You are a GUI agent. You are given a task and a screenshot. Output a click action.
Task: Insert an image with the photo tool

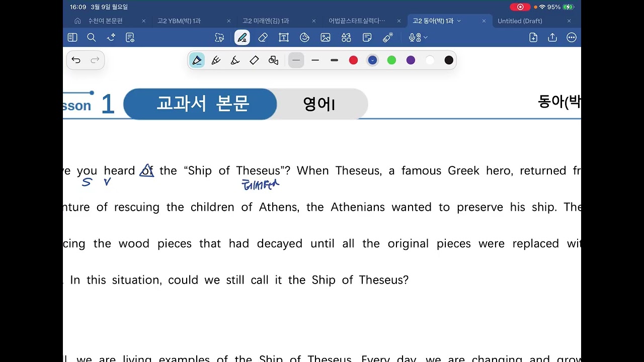tap(326, 37)
